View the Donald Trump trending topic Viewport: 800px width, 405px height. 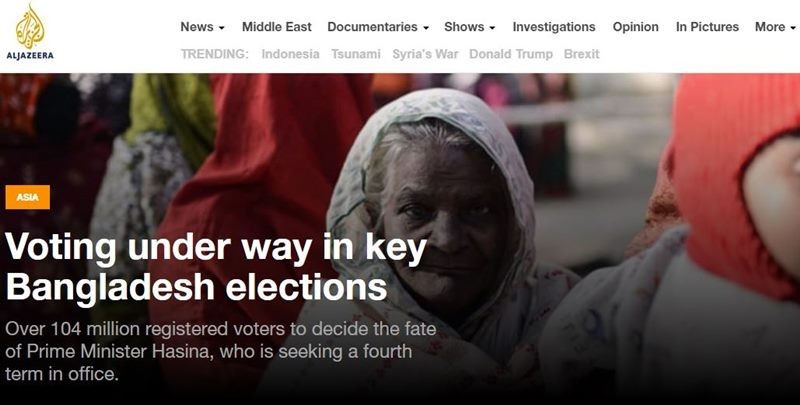511,54
